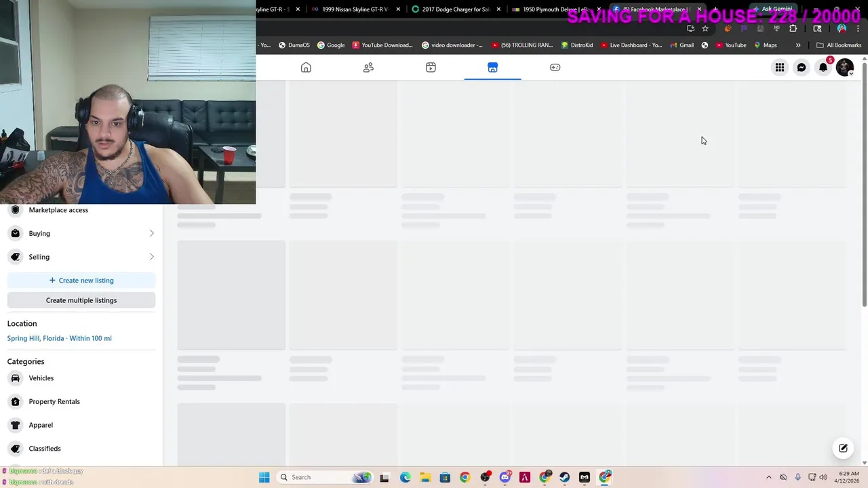This screenshot has width=868, height=488.
Task: Open the video downloader bookmark
Action: pos(452,45)
